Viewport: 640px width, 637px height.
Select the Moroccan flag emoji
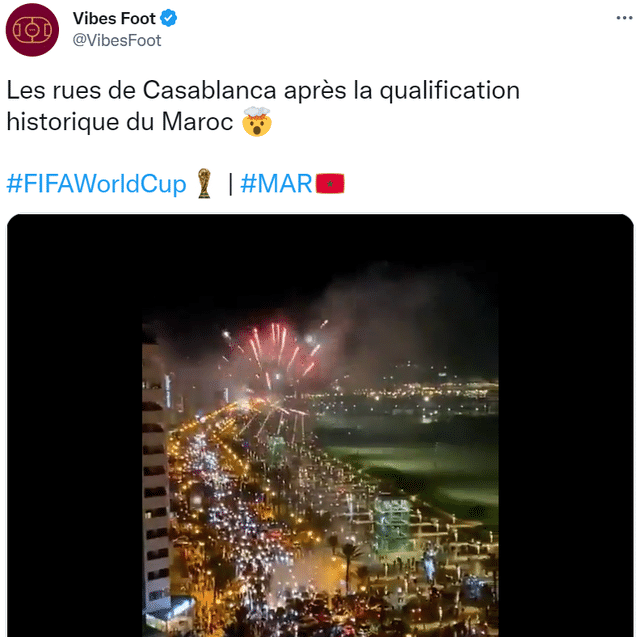pos(330,184)
